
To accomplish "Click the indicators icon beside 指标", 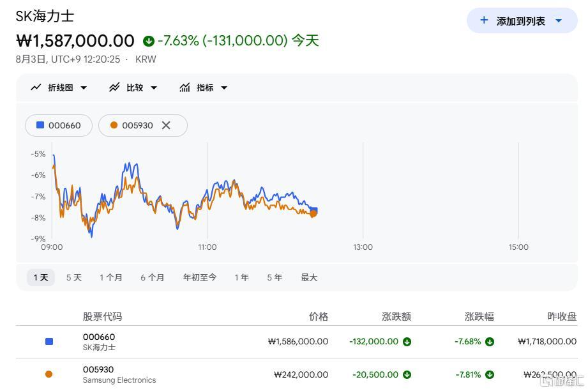I will pyautogui.click(x=185, y=88).
